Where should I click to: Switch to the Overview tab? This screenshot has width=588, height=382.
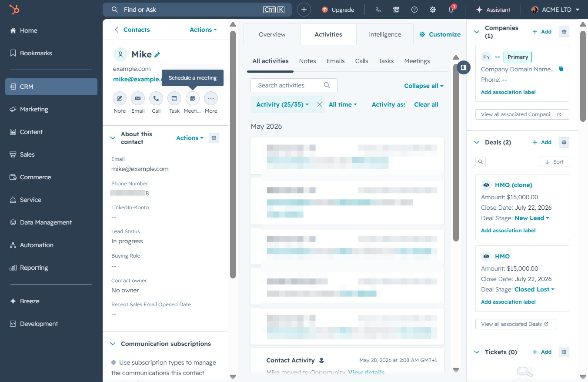[x=272, y=34]
